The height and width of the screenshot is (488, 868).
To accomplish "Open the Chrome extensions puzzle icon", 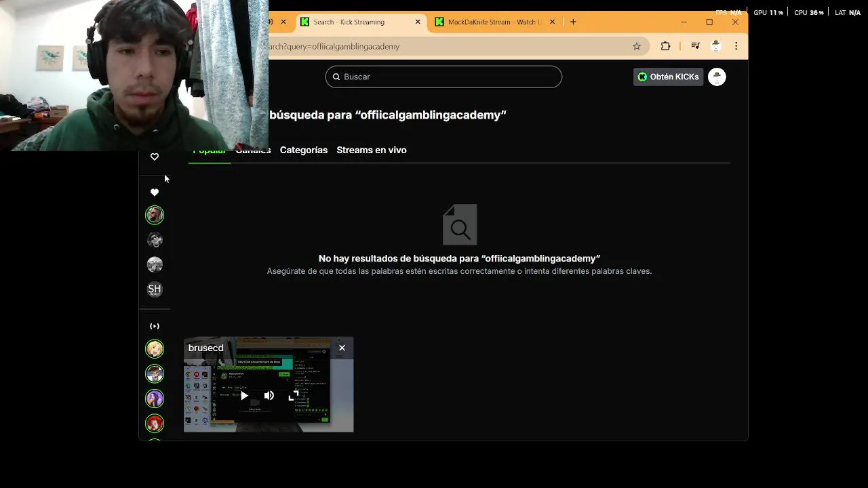I will tap(665, 46).
